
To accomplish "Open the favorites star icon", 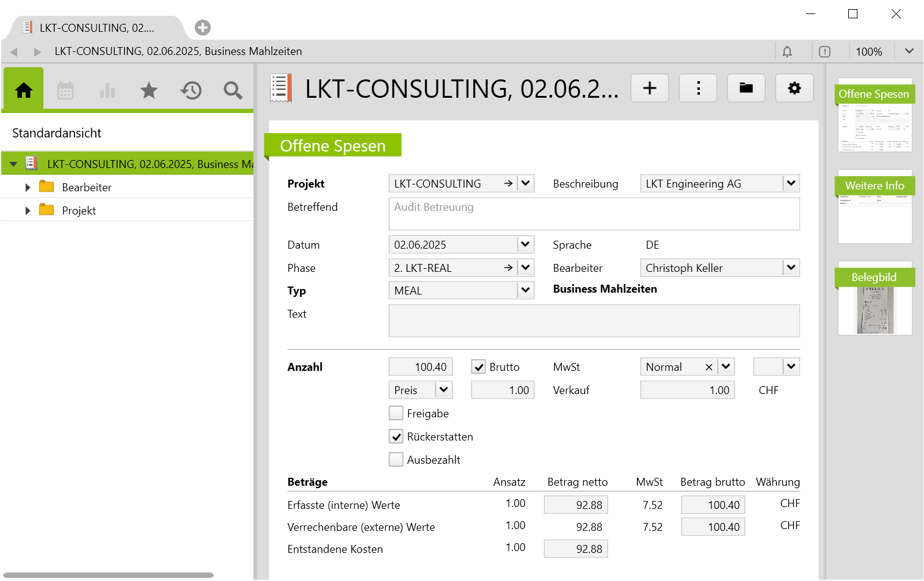I will tap(148, 91).
